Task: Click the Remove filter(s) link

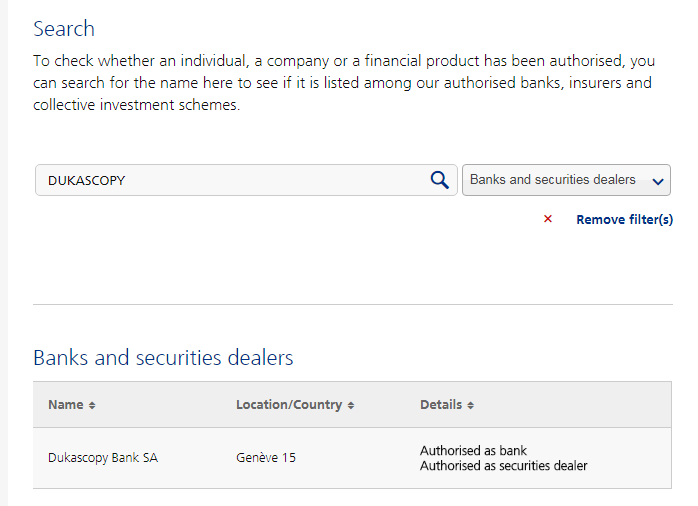Action: pos(625,219)
